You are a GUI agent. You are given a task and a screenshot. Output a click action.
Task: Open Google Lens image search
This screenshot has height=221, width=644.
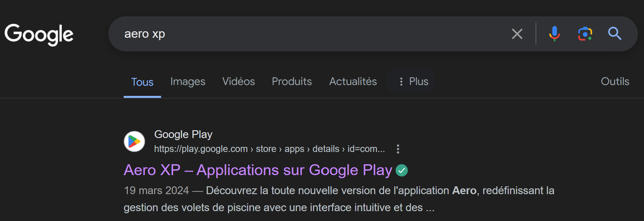pyautogui.click(x=585, y=34)
